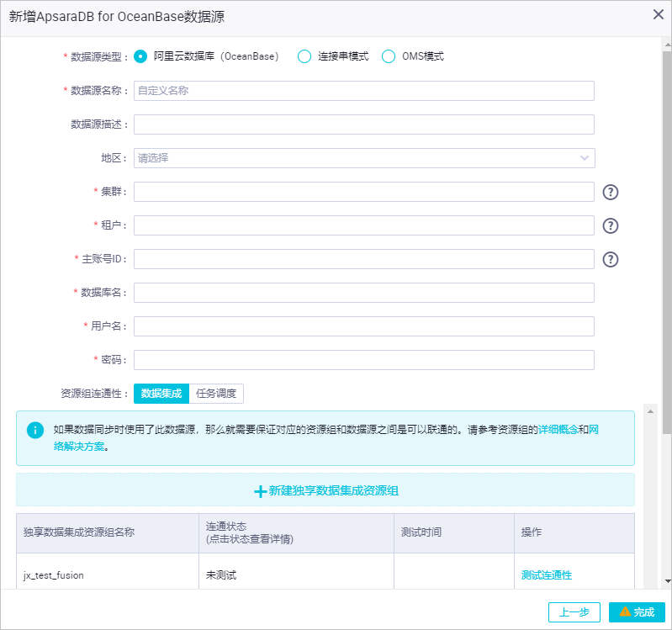Focus the 数据源描述 input field
The height and width of the screenshot is (630, 672).
[x=364, y=124]
